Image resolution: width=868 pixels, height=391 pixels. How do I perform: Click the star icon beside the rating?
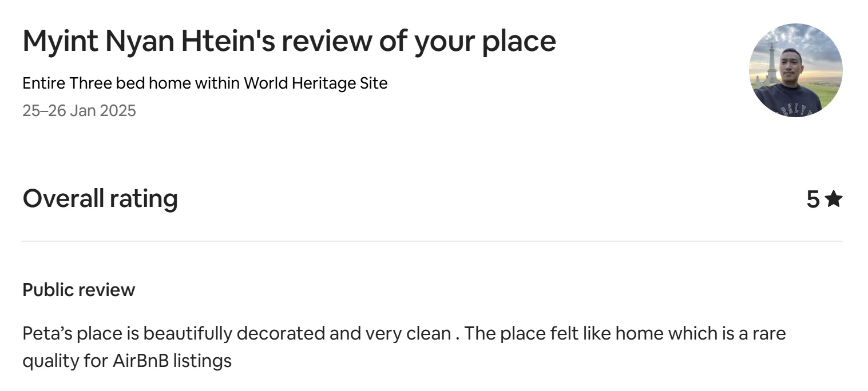point(834,199)
